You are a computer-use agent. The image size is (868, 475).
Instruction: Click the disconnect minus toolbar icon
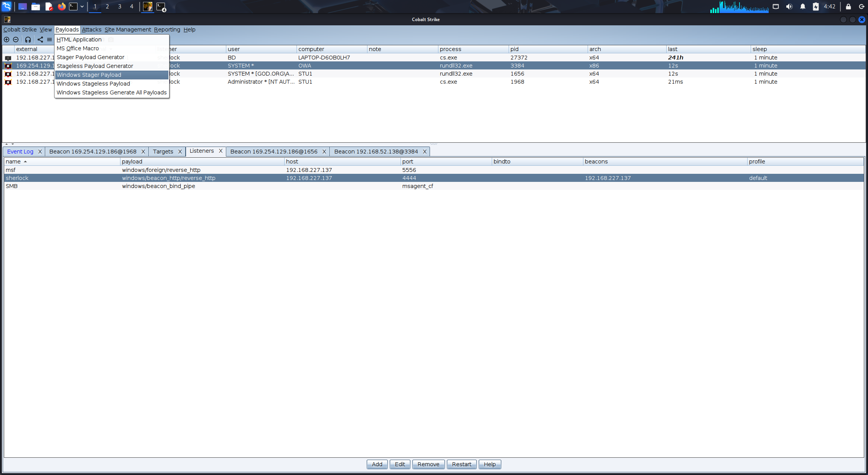pos(16,40)
